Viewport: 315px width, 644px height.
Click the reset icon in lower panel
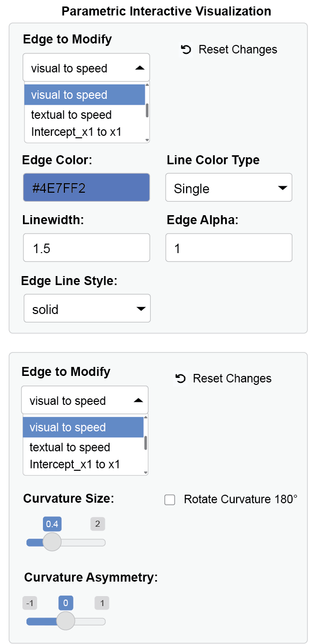click(181, 378)
